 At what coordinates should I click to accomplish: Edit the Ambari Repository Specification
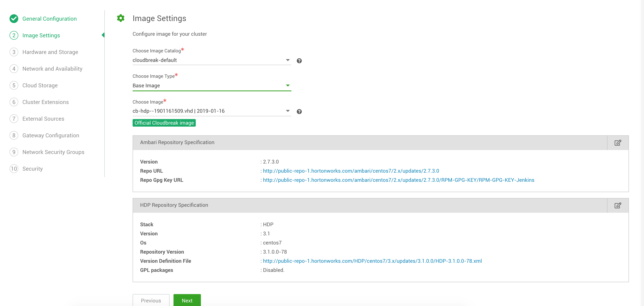coord(618,142)
